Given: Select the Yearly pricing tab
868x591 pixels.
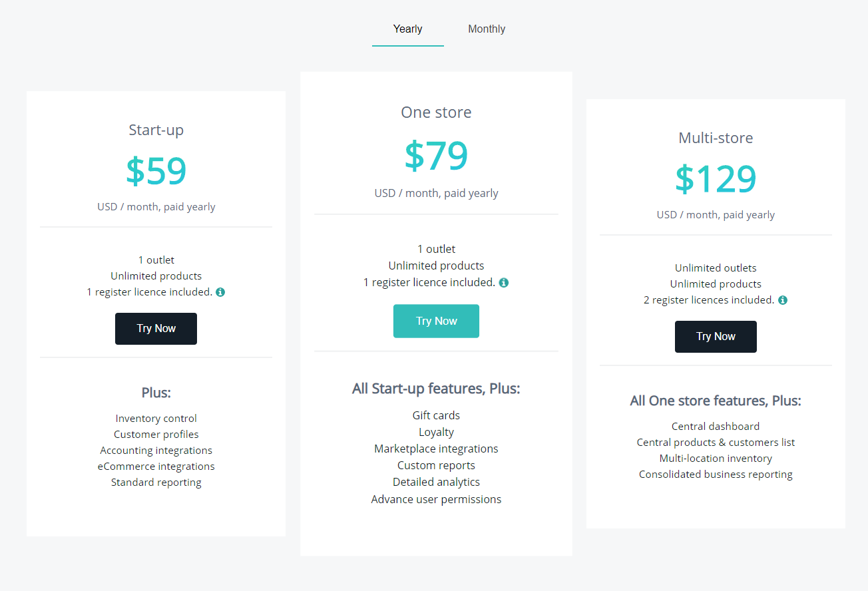Looking at the screenshot, I should pyautogui.click(x=407, y=29).
